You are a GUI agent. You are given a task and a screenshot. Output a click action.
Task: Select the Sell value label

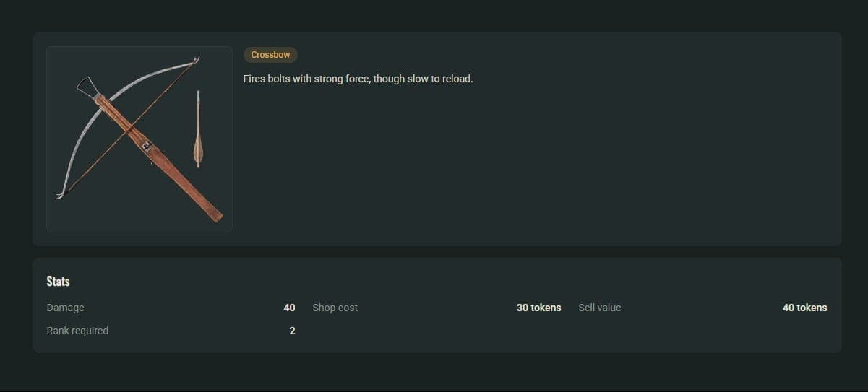point(600,308)
